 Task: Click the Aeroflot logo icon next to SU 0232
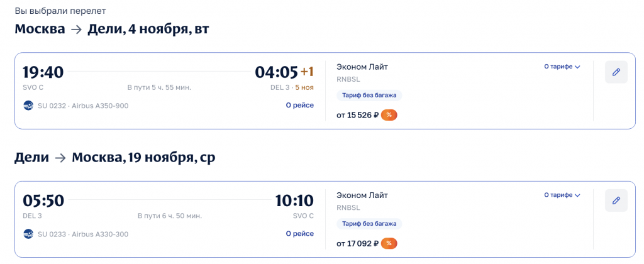[x=28, y=106]
